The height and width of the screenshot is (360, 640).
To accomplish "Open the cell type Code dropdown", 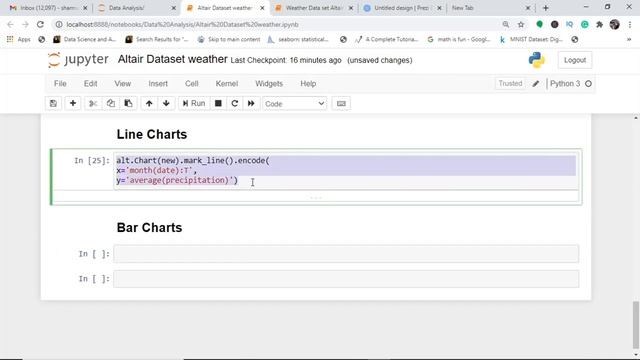I will pos(294,104).
